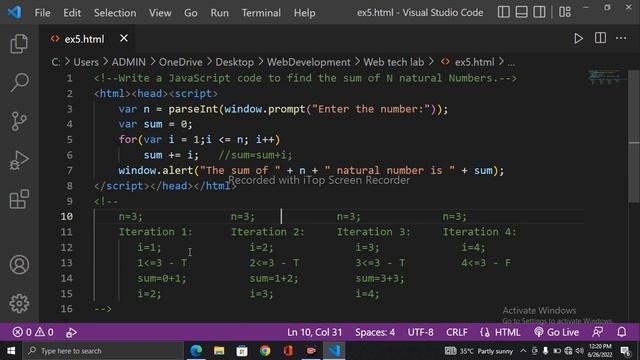Click the VS Code taskbar icon
The width and height of the screenshot is (640, 360).
[334, 351]
